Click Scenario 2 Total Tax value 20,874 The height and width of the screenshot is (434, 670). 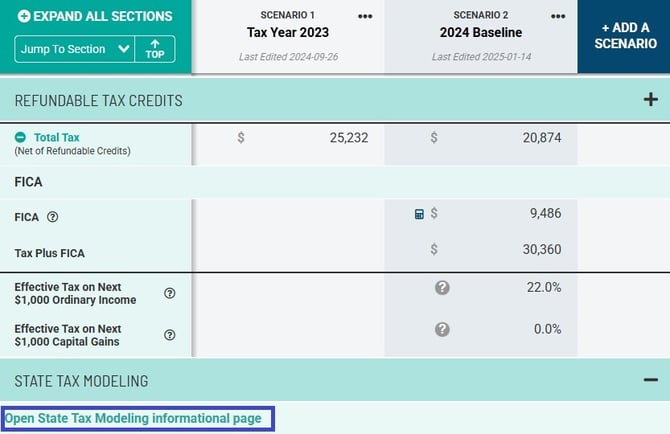pyautogui.click(x=541, y=138)
